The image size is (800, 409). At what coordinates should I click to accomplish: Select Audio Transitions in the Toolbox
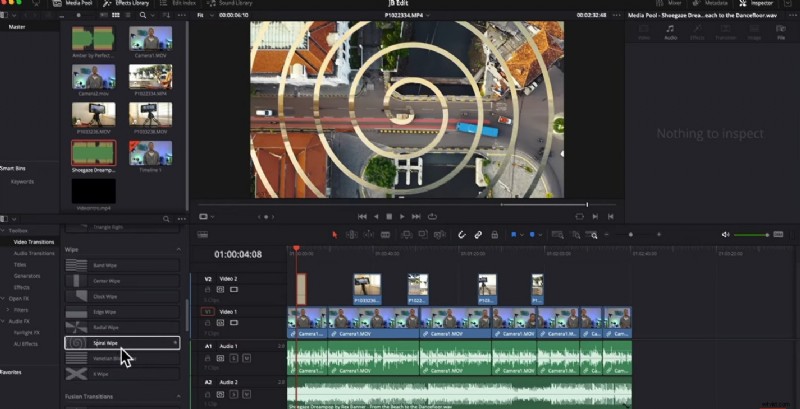coord(34,253)
